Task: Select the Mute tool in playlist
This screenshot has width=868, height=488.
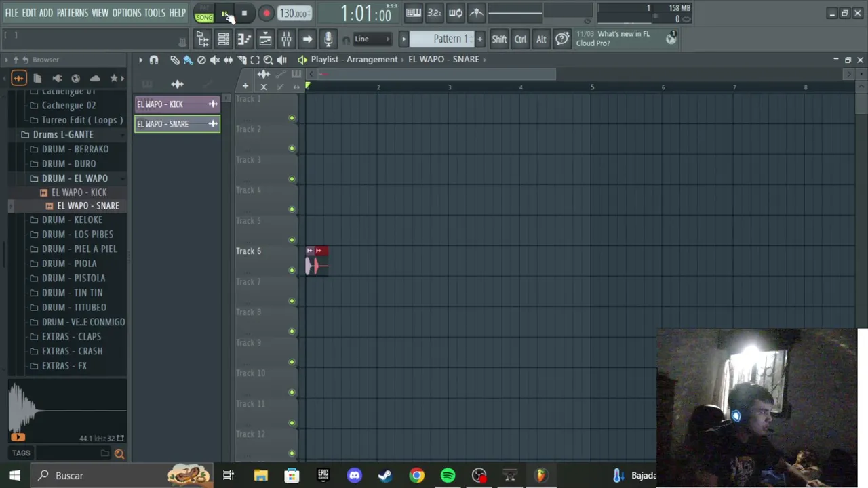Action: point(215,60)
